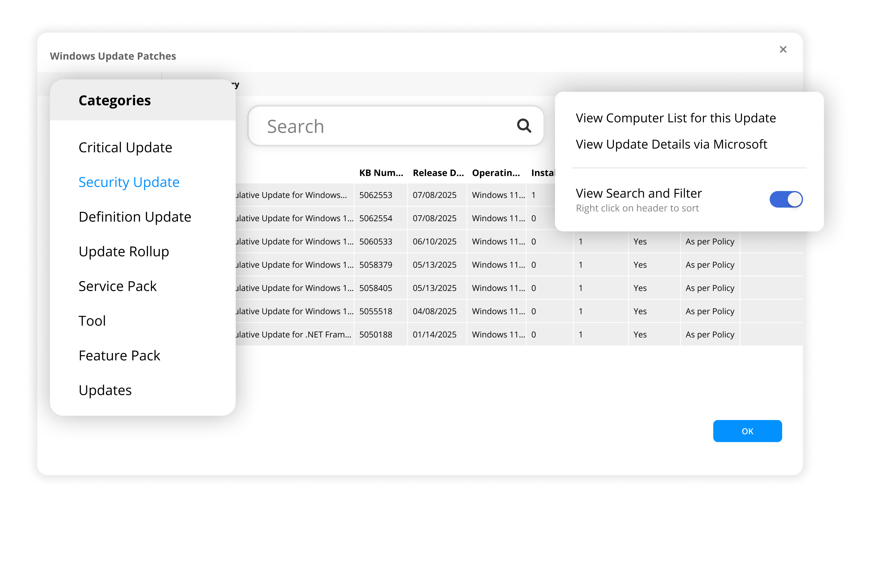Select the row with KB 5062553
The image size is (882, 588).
point(375,195)
